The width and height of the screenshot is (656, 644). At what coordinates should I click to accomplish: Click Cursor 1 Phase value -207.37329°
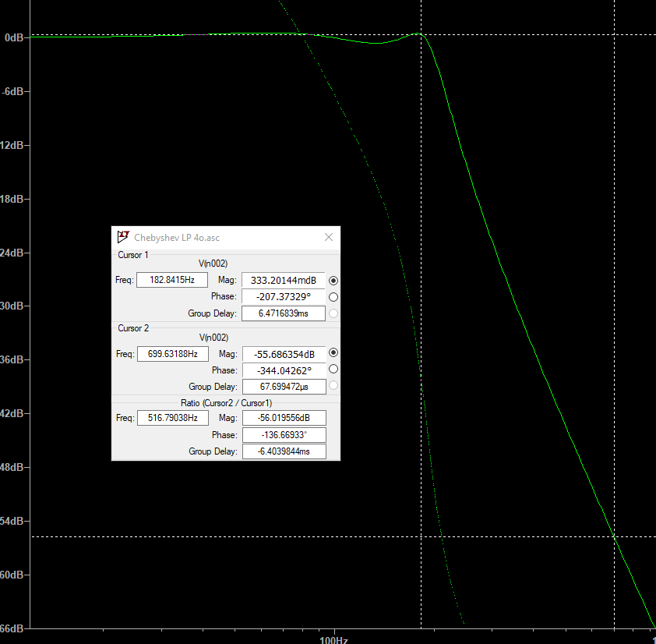click(284, 297)
